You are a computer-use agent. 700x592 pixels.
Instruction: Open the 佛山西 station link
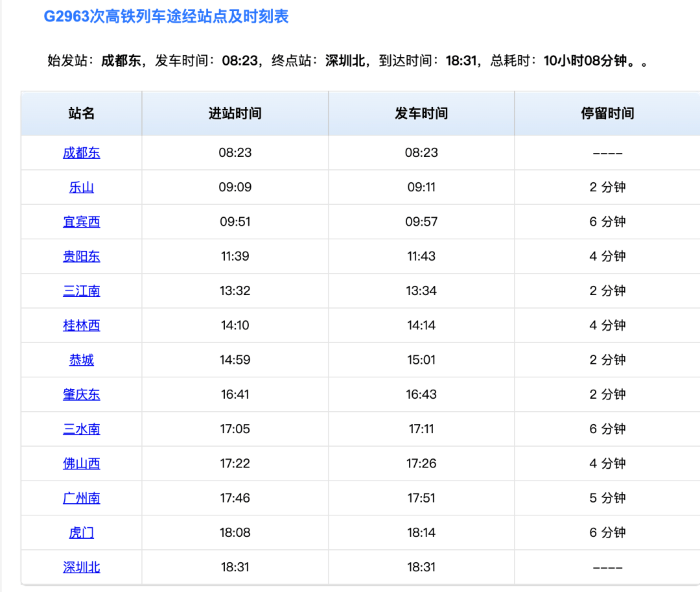coord(81,464)
